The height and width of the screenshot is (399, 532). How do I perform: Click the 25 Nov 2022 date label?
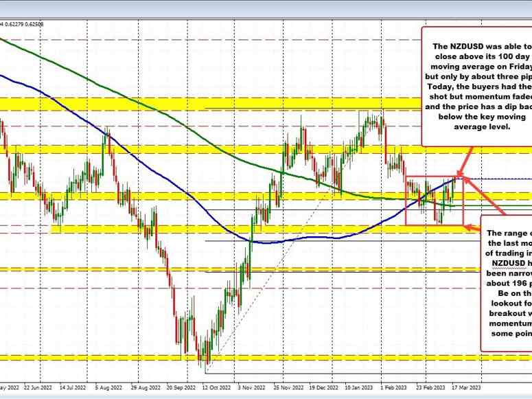289,387
